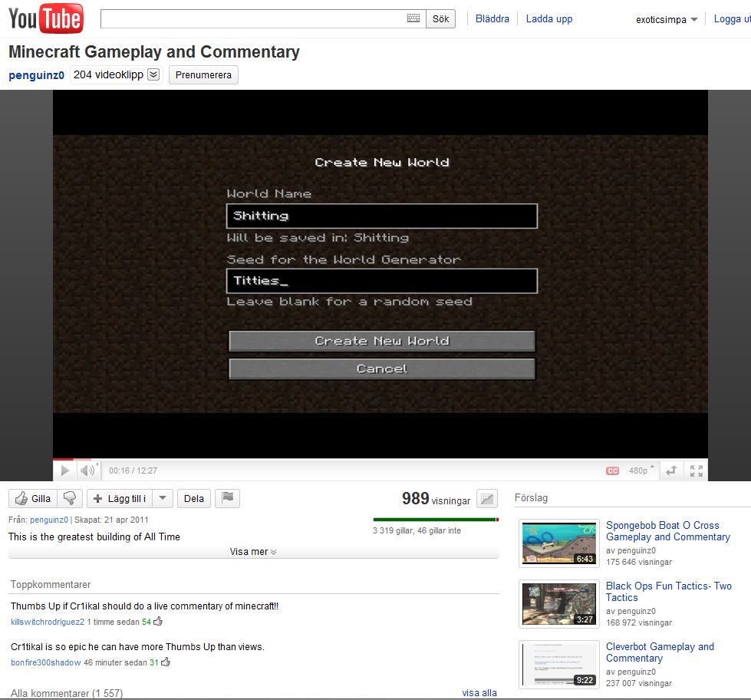This screenshot has height=700, width=751.
Task: Click the Sök search button
Action: point(440,18)
